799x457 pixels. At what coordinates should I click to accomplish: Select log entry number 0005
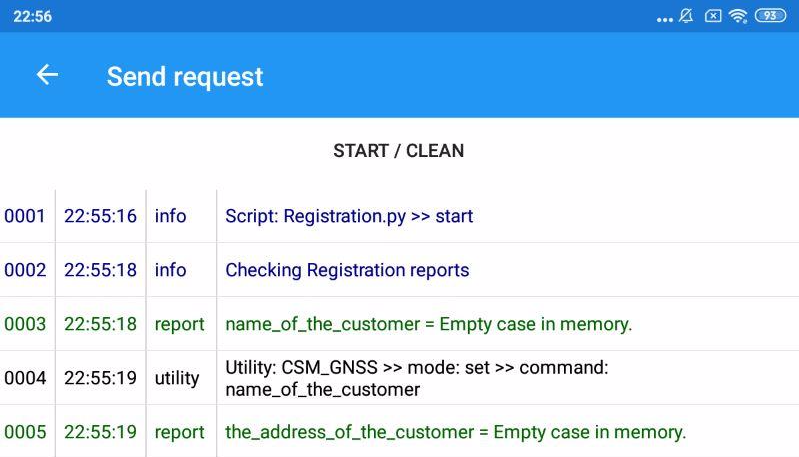[25, 432]
